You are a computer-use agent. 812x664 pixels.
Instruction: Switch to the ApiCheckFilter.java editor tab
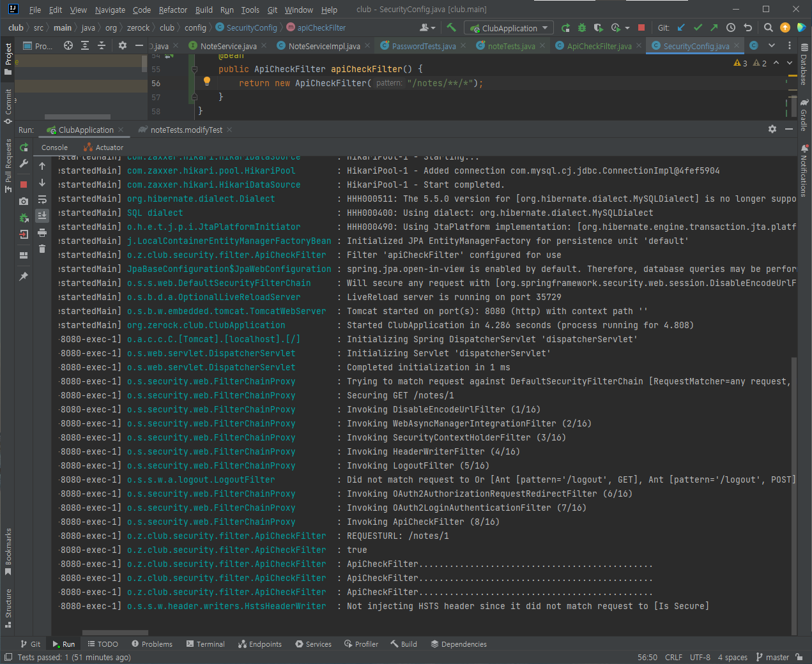599,46
